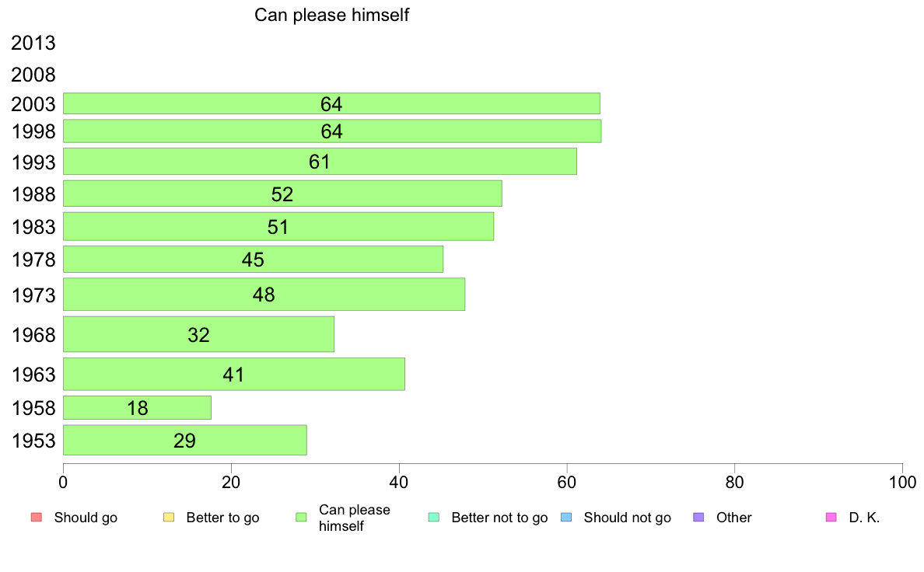Click the 1953 bar labeled 29
The height and width of the screenshot is (572, 924).
[184, 440]
